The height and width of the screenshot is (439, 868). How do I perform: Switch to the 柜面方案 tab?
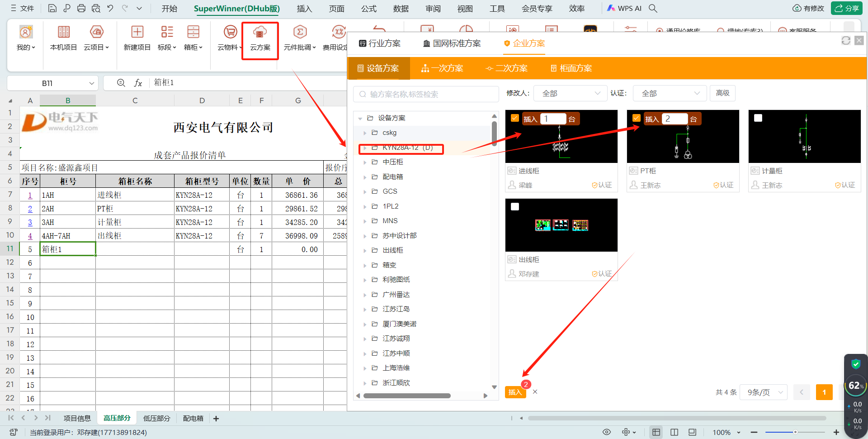click(x=571, y=68)
